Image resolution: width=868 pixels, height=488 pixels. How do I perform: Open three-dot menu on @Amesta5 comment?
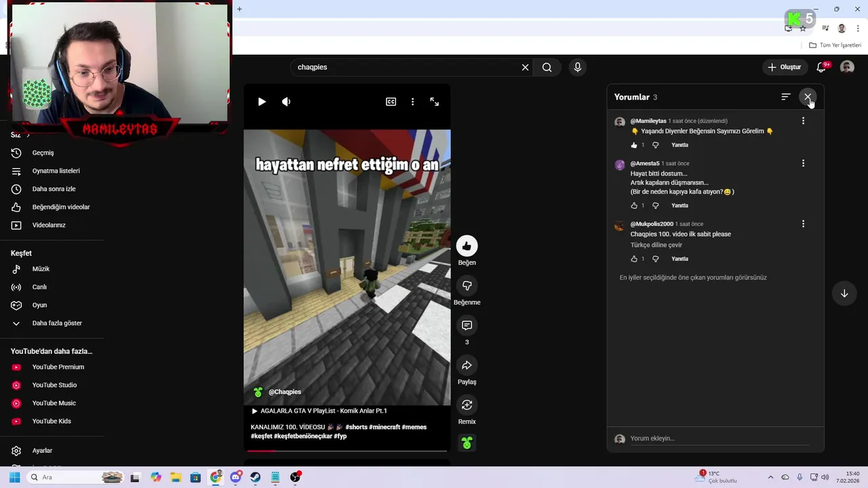[803, 163]
